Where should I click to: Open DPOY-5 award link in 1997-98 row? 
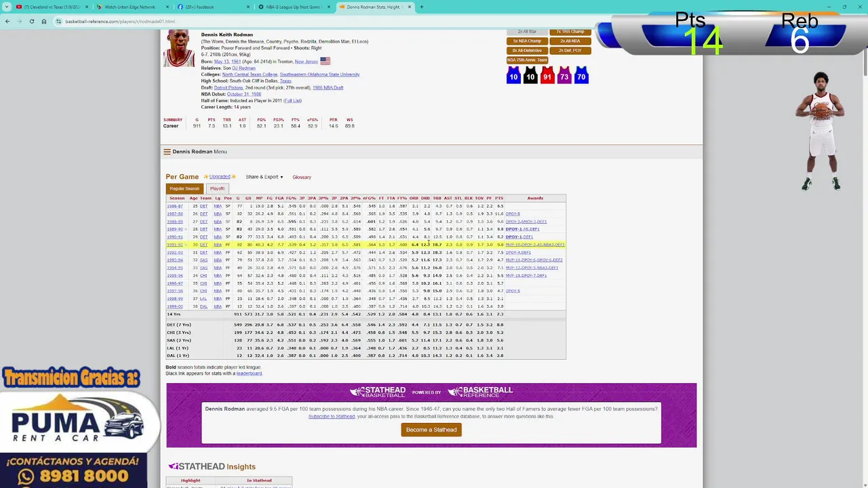pyautogui.click(x=513, y=291)
